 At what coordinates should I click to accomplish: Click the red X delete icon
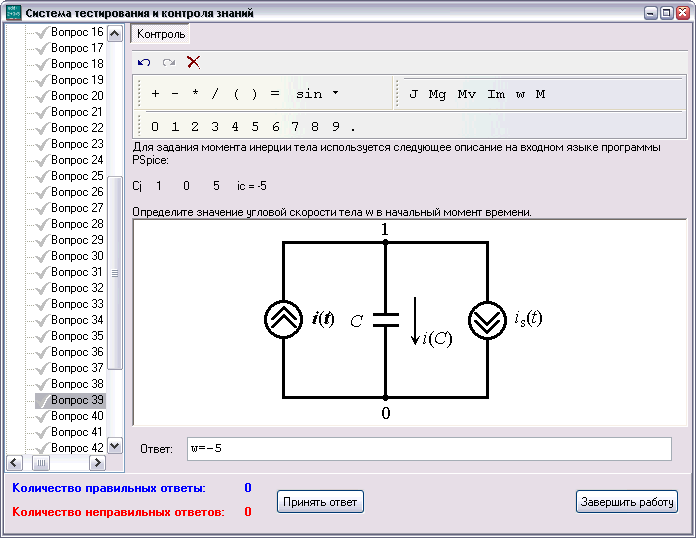pos(194,62)
